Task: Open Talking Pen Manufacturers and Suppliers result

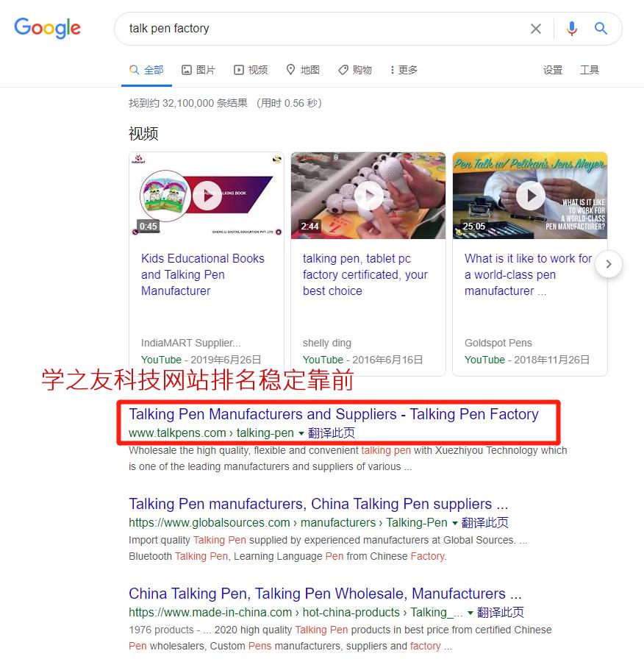Action: click(333, 414)
